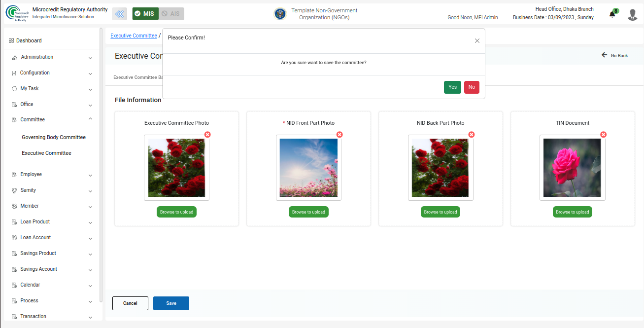This screenshot has width=644, height=328.
Task: Select Dashboard in the sidebar
Action: pos(29,41)
